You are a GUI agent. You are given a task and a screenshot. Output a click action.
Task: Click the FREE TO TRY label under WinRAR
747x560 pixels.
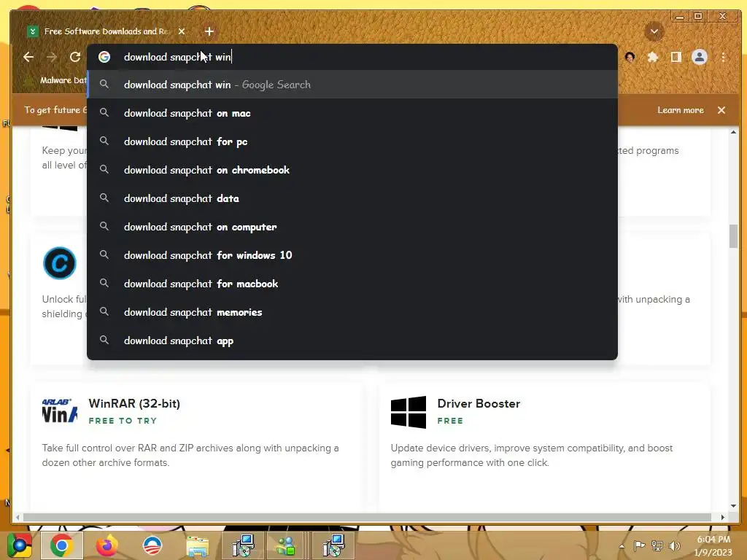[x=123, y=421]
